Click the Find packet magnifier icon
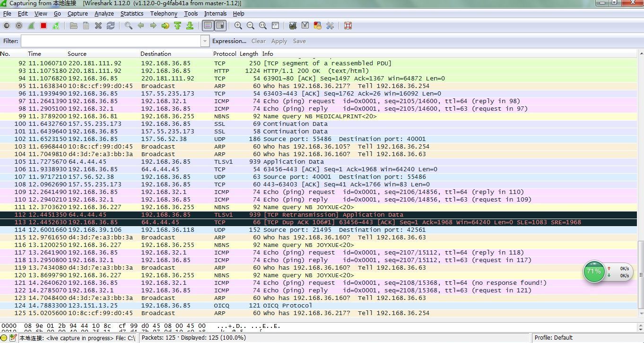 click(129, 26)
